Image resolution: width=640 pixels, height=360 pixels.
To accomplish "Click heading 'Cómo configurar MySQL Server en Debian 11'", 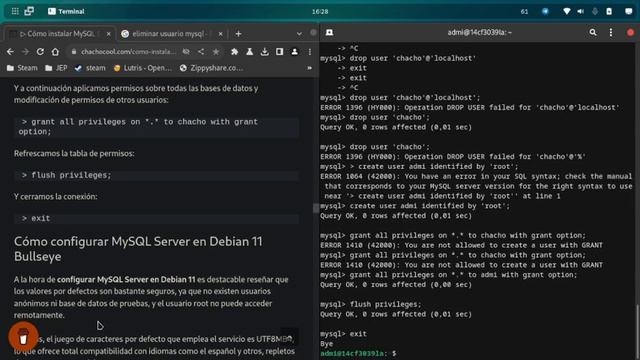I will (138, 249).
